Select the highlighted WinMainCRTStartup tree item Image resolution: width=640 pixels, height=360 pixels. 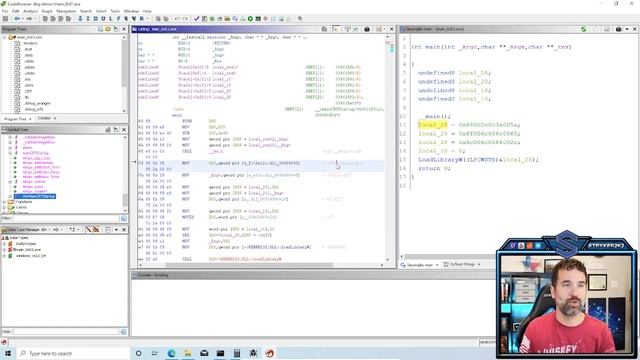point(39,196)
